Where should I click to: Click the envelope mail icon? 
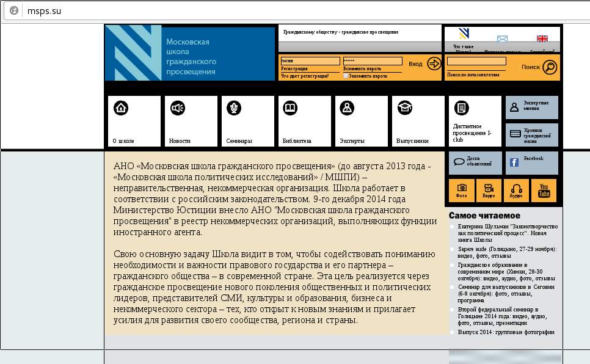tap(502, 39)
